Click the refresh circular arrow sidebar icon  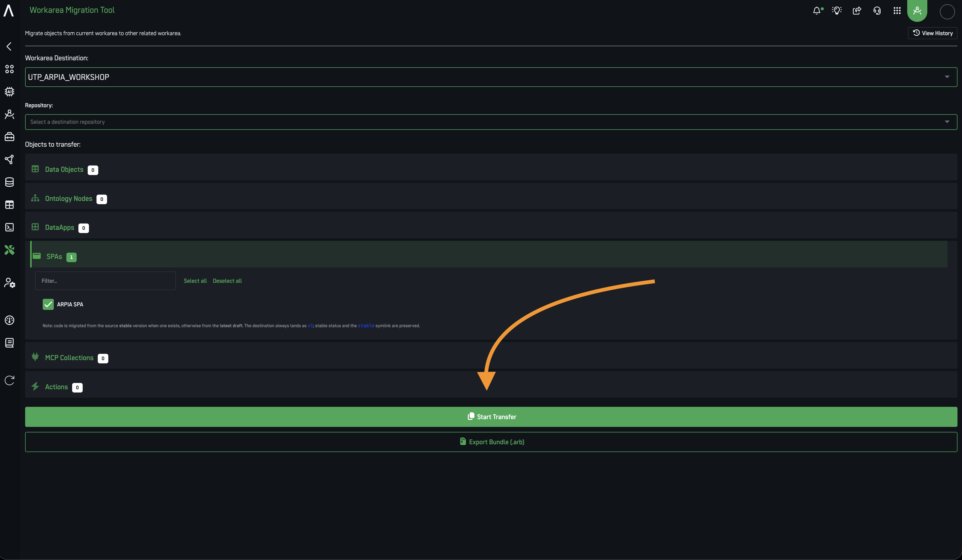point(10,380)
